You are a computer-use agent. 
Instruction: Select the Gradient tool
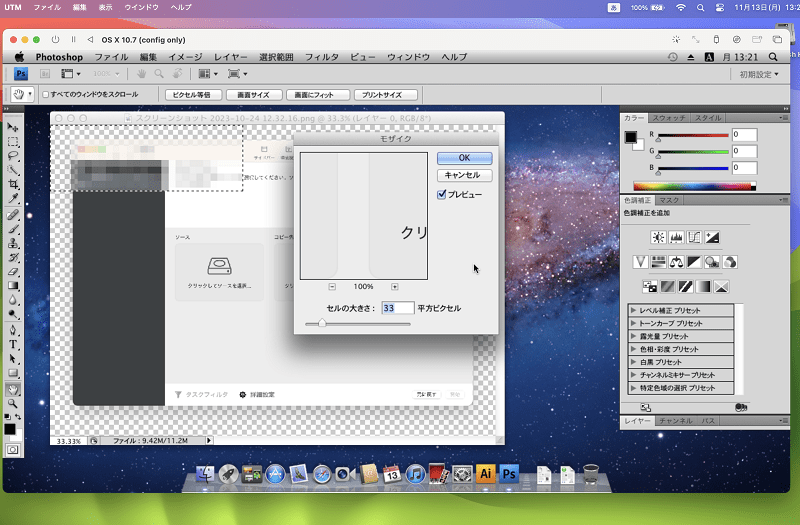click(13, 286)
